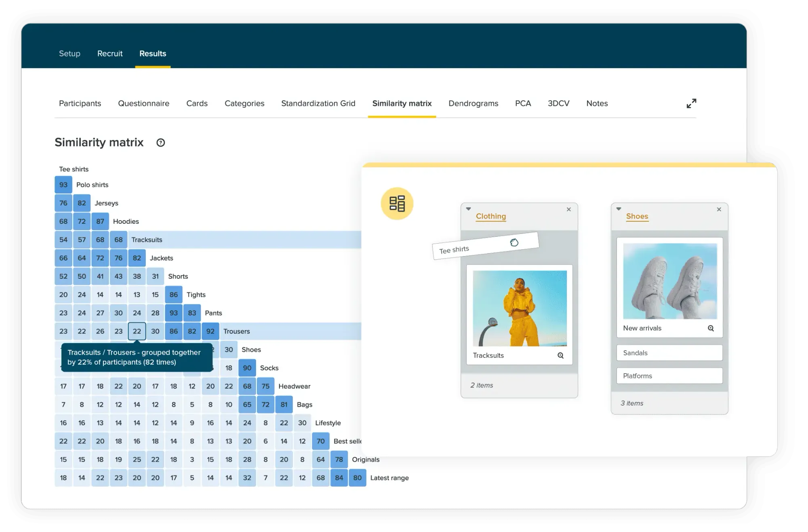808x532 pixels.
Task: Expand results to fullscreen view
Action: pyautogui.click(x=691, y=103)
